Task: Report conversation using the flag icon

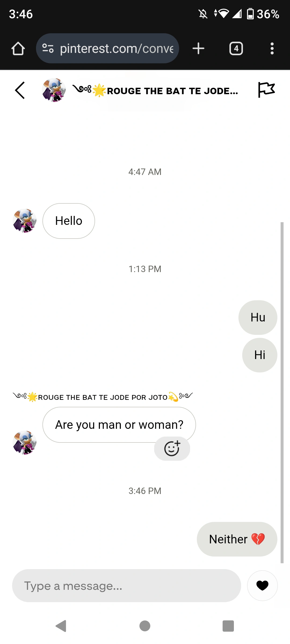Action: click(x=266, y=90)
